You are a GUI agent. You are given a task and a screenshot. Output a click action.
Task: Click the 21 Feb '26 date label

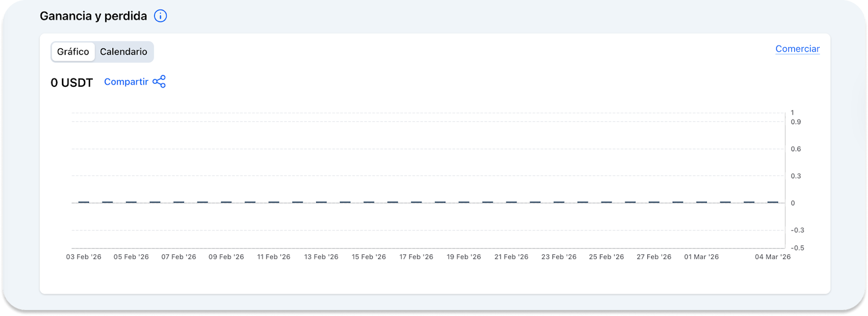tap(511, 257)
